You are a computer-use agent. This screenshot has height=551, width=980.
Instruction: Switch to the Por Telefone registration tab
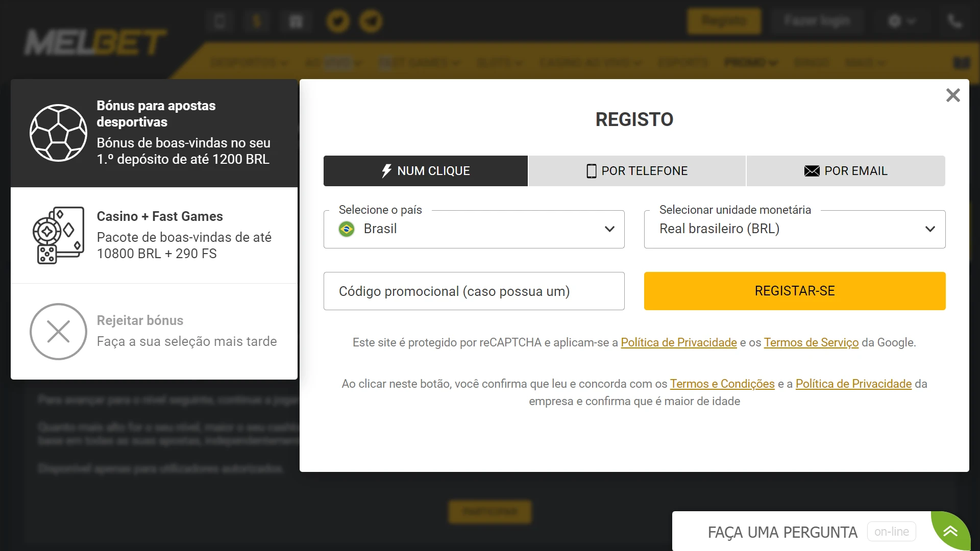coord(637,171)
